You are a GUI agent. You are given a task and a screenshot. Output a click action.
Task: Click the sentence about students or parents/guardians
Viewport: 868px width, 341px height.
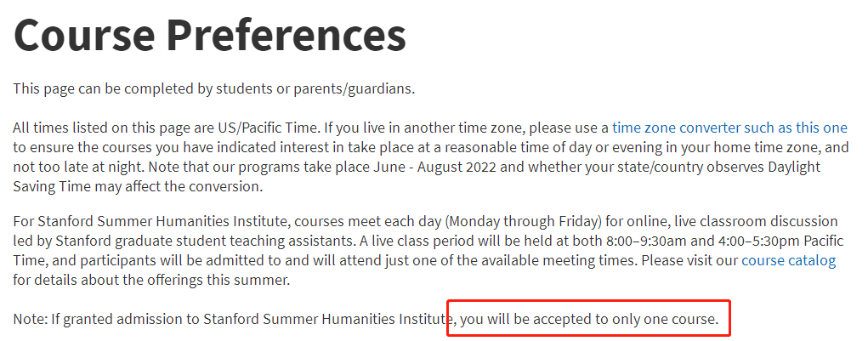point(213,88)
